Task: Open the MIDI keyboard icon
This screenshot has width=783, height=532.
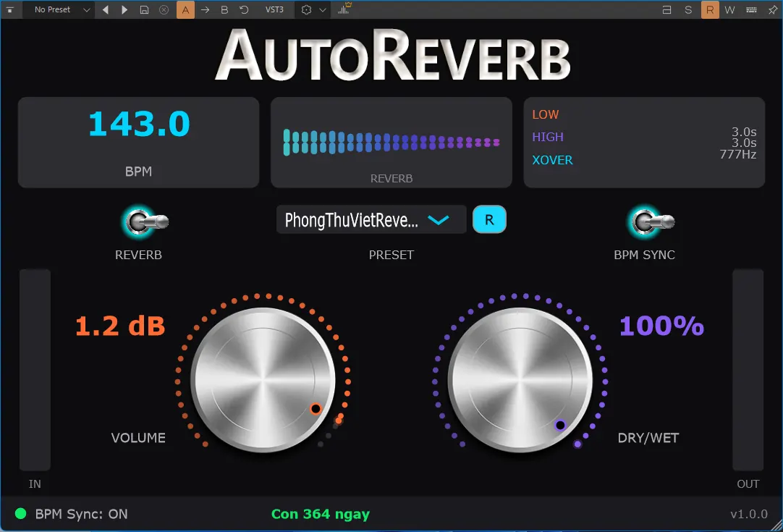Action: pos(752,9)
